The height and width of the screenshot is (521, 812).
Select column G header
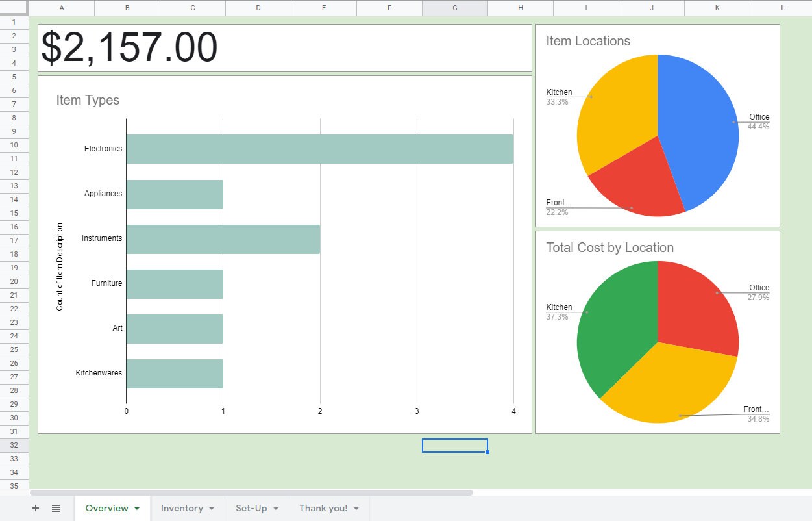click(x=454, y=8)
